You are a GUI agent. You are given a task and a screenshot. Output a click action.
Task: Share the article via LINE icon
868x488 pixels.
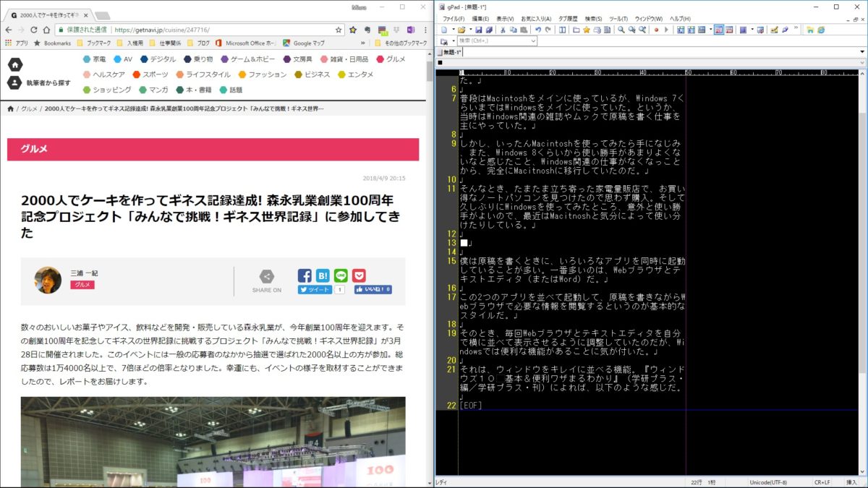pyautogui.click(x=341, y=275)
